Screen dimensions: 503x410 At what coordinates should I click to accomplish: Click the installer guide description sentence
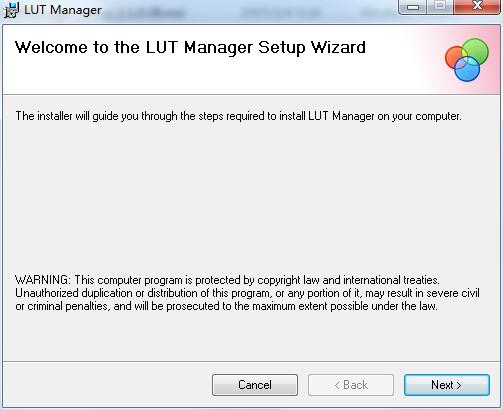[x=238, y=116]
